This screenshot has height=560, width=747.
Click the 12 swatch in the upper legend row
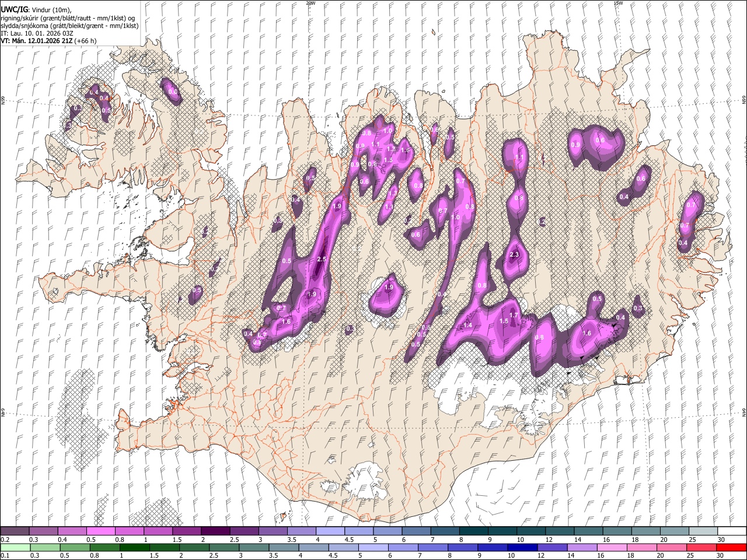560,531
